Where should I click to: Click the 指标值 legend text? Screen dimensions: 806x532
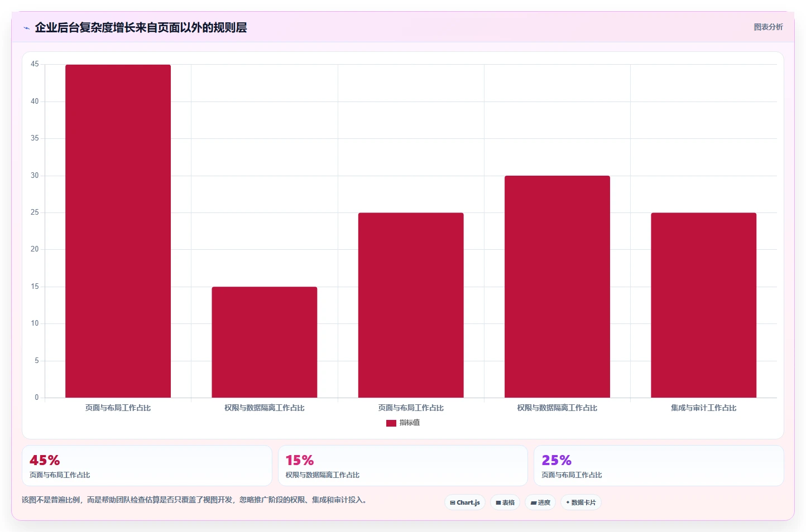tap(410, 423)
